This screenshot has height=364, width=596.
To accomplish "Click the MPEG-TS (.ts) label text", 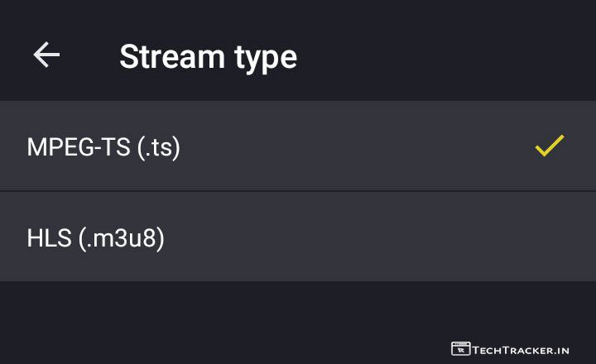I will coord(103,147).
